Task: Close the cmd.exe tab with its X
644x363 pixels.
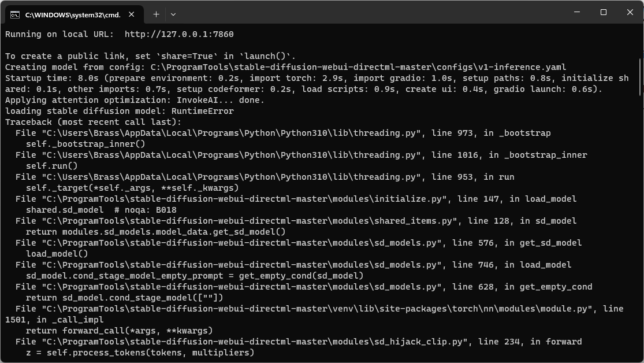Action: tap(131, 14)
